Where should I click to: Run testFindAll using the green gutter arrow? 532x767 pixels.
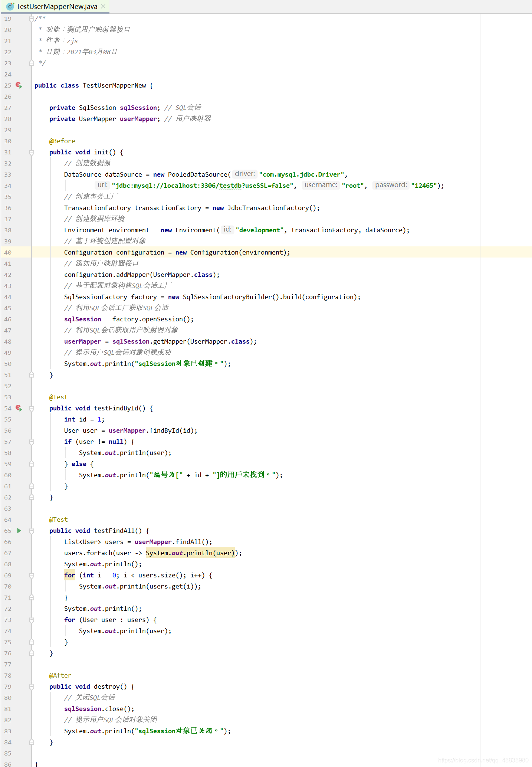(x=19, y=531)
